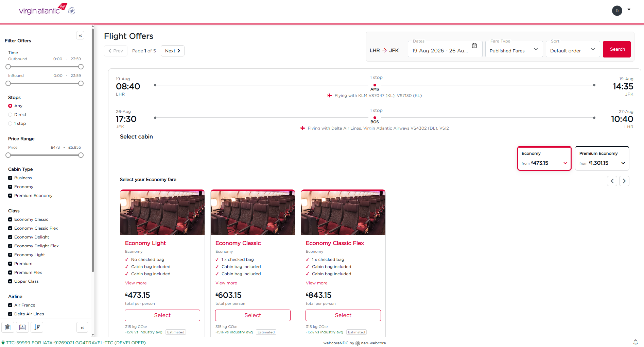Viewport: 644px width, 347px height.
Task: Click the £473.15 Economy Light price
Action: [x=138, y=295]
